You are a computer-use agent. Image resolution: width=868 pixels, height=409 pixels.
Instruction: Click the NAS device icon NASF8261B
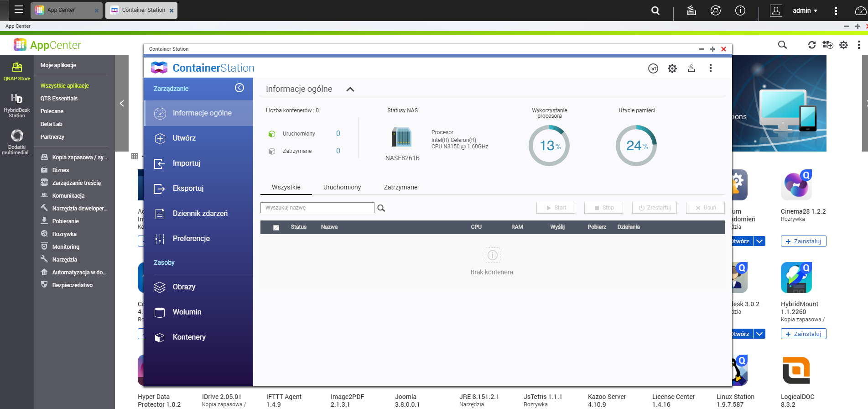[x=402, y=137]
